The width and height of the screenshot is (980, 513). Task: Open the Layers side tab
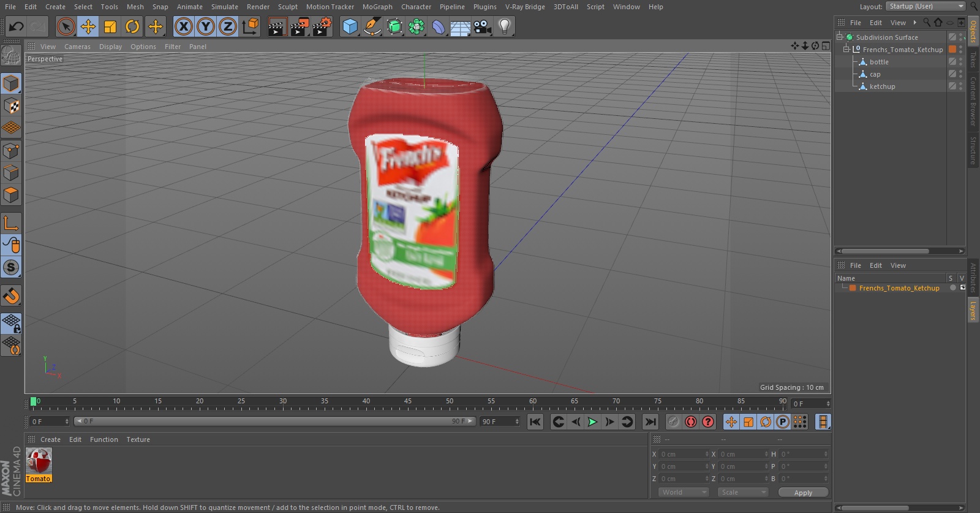click(x=973, y=311)
